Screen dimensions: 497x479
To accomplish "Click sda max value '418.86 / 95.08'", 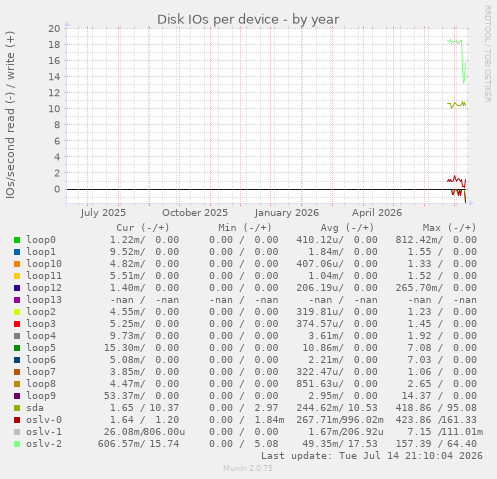I will [436, 408].
